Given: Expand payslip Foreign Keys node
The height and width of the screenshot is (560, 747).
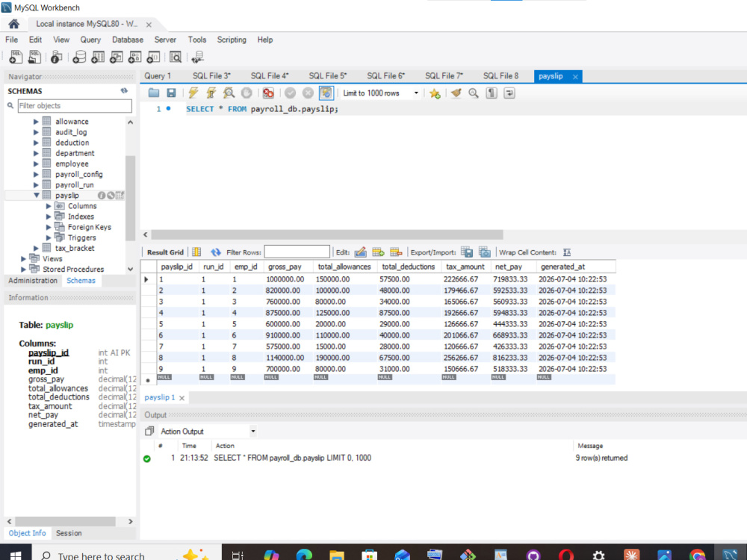Looking at the screenshot, I should [48, 227].
